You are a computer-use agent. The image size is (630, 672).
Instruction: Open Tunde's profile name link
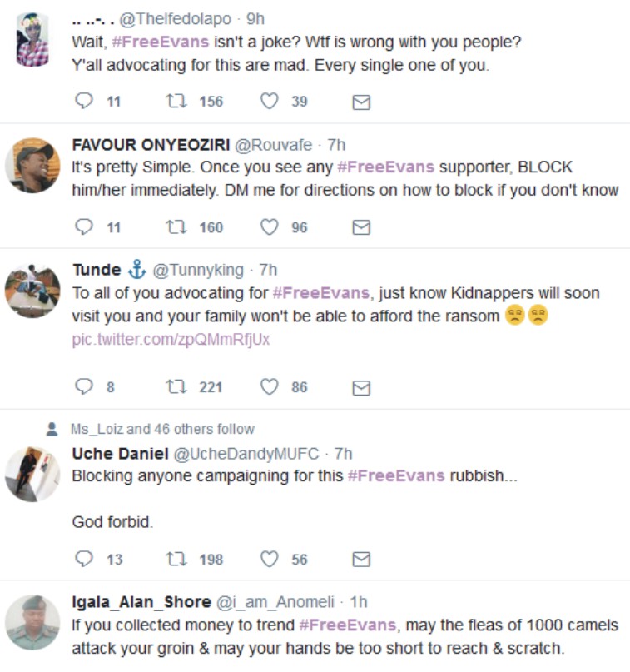point(98,270)
